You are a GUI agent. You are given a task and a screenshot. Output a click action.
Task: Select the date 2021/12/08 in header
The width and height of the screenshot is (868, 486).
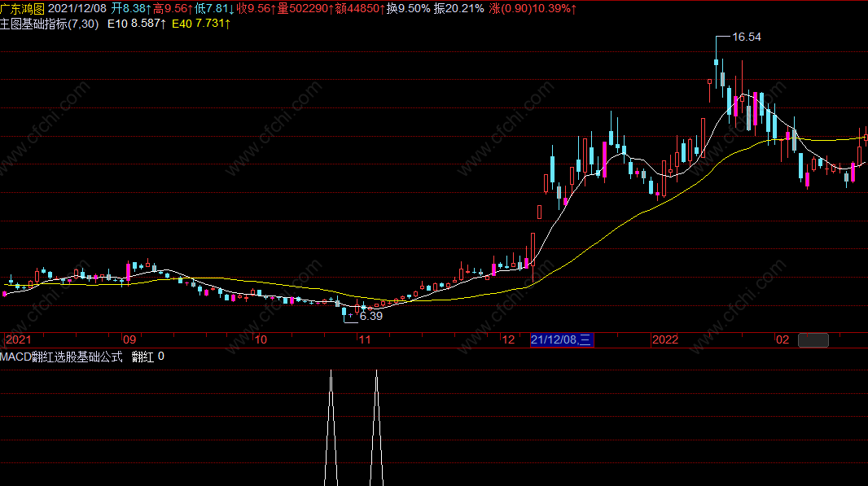click(77, 8)
